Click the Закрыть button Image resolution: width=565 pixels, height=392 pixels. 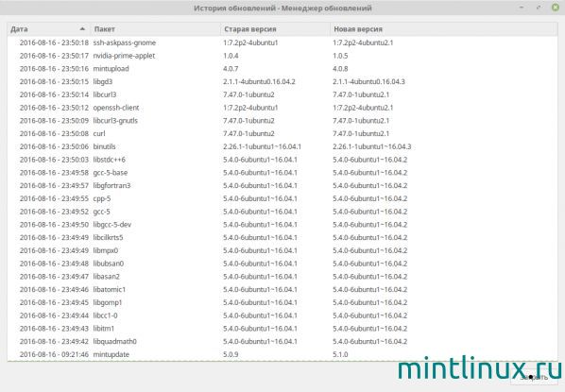pyautogui.click(x=534, y=377)
